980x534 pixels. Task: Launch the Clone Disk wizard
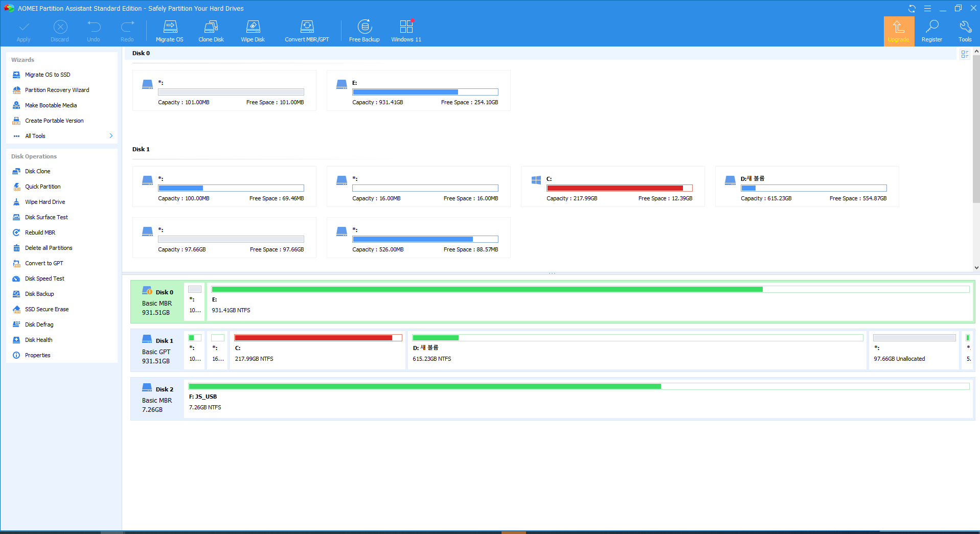point(211,30)
